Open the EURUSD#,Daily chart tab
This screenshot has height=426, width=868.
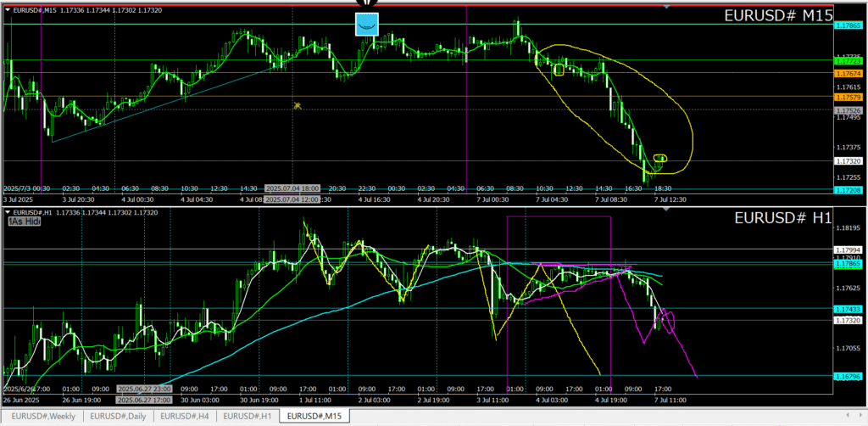[118, 416]
